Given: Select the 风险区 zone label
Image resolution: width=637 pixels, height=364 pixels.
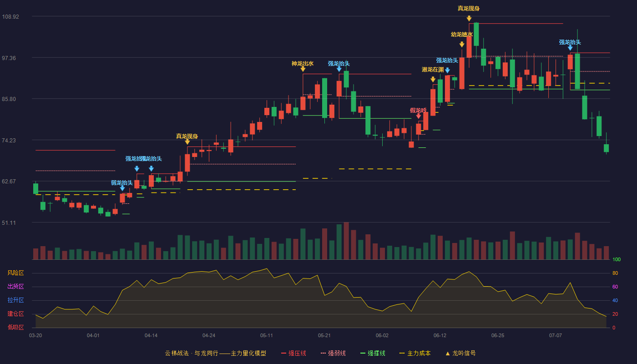Looking at the screenshot, I should coord(16,273).
